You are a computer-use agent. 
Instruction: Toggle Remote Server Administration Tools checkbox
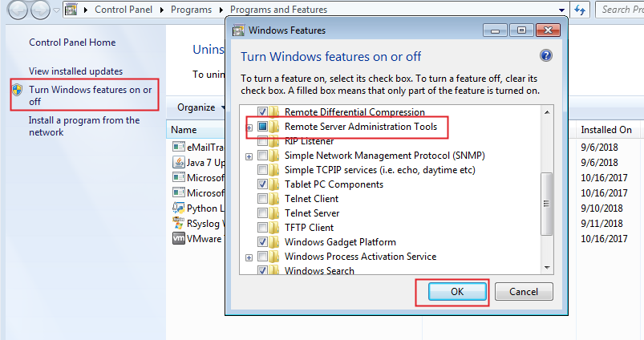pos(262,127)
